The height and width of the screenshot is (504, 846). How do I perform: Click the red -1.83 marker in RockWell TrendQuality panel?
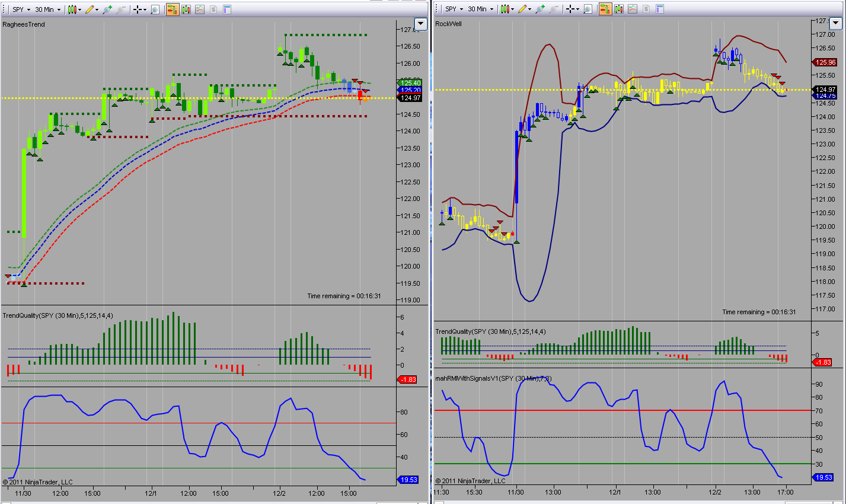[x=822, y=362]
